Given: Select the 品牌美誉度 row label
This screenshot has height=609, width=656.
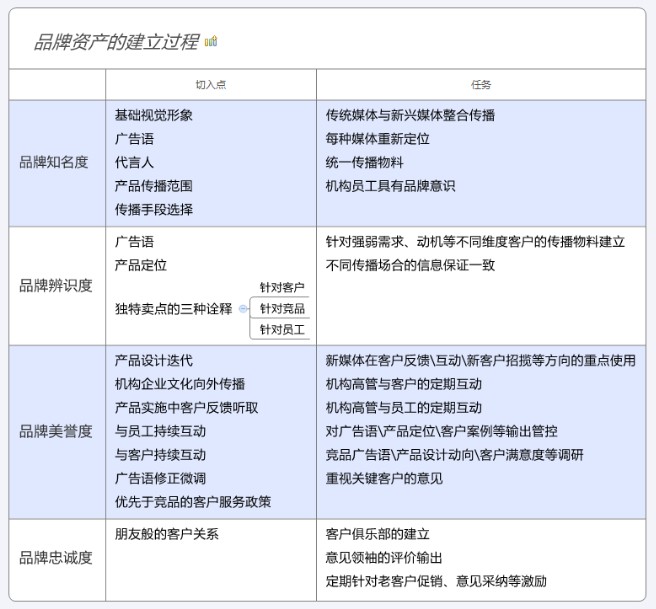Looking at the screenshot, I should coord(55,431).
